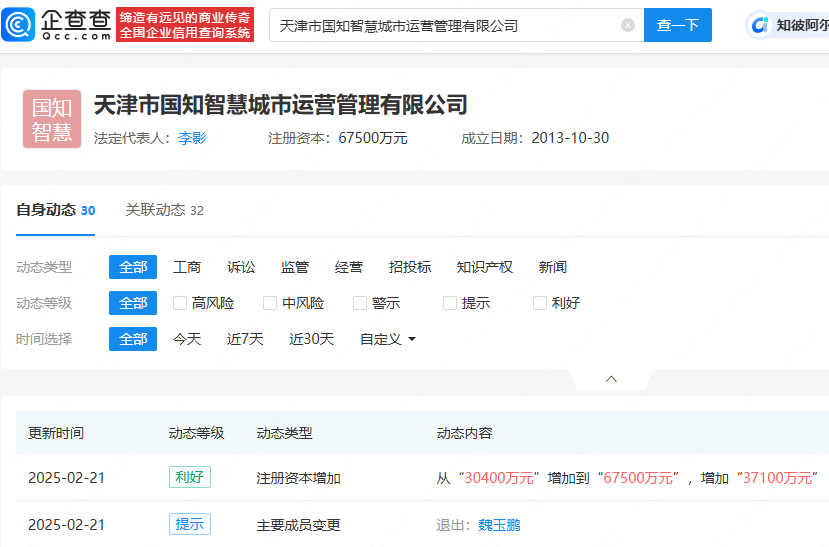Click the 成立日期 2013-10-30 value
829x547 pixels.
click(570, 138)
